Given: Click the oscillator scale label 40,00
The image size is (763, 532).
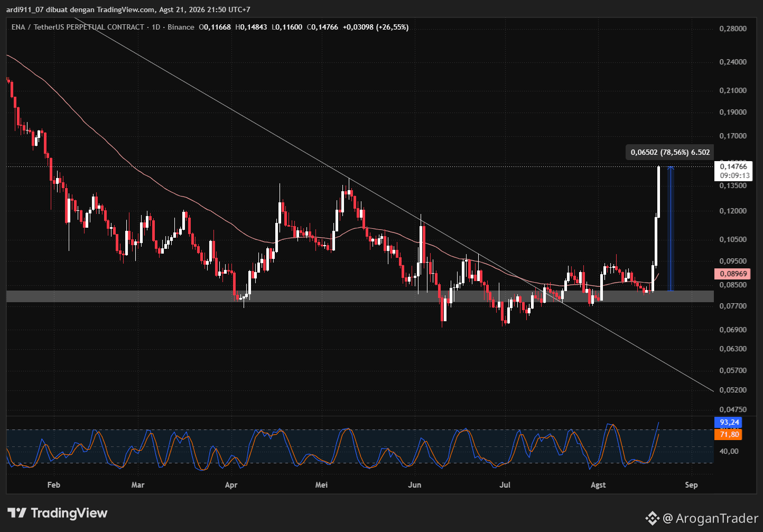Looking at the screenshot, I should [729, 451].
